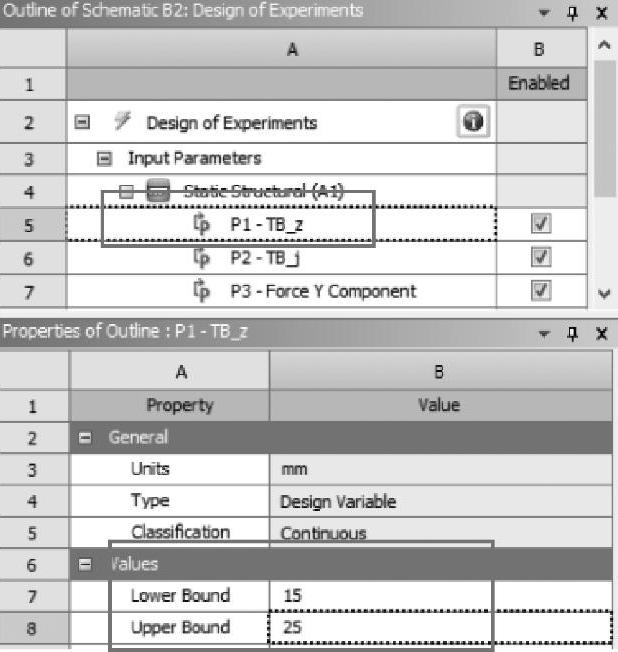The height and width of the screenshot is (652, 618).
Task: Click the Lower Bound value field
Action: (440, 596)
